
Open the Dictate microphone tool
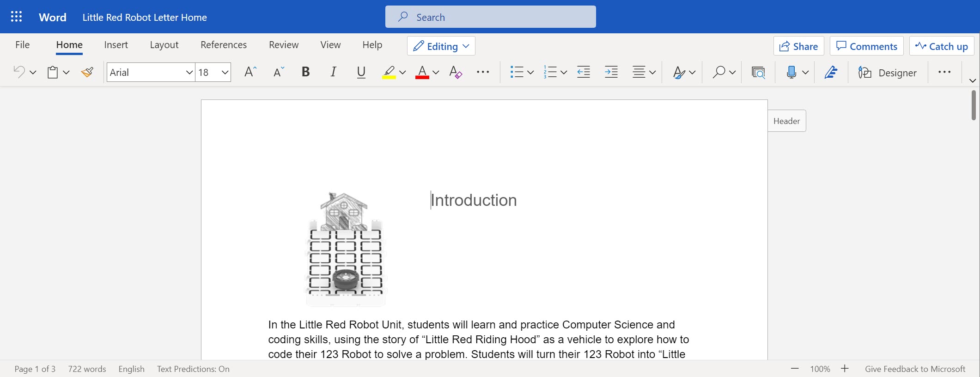click(791, 72)
